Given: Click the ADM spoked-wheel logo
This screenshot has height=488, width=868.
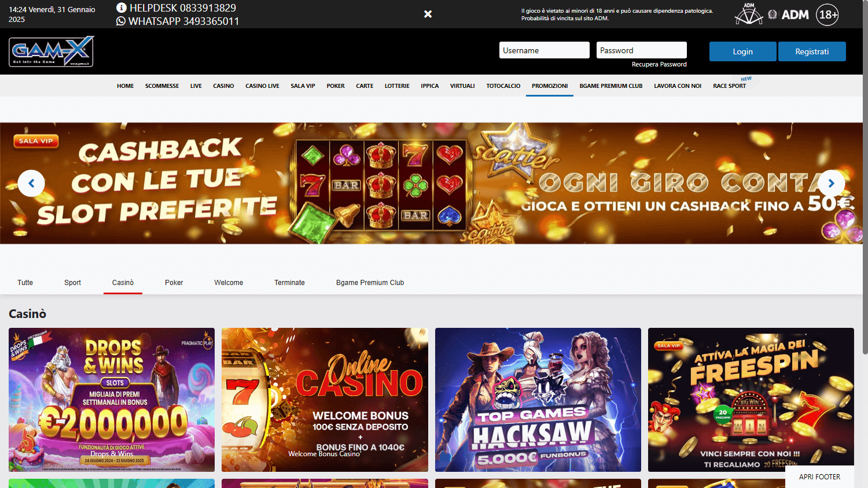Looking at the screenshot, I should pyautogui.click(x=748, y=14).
